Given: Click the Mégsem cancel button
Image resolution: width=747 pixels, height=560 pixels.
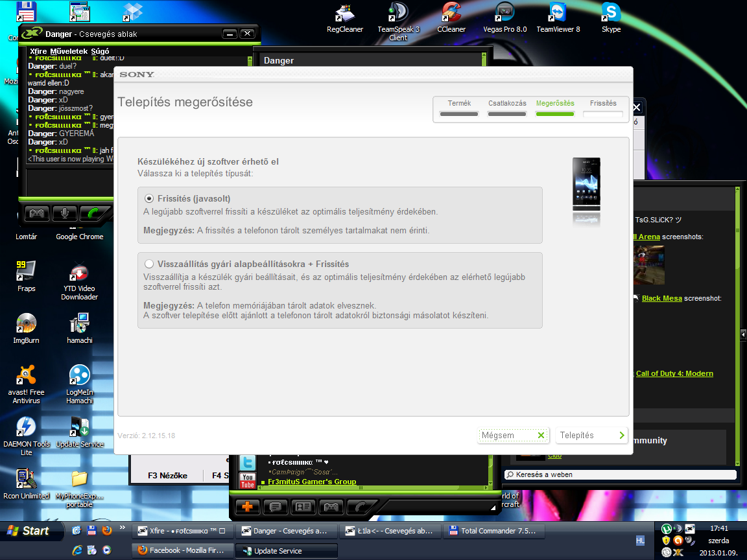Looking at the screenshot, I should click(513, 436).
